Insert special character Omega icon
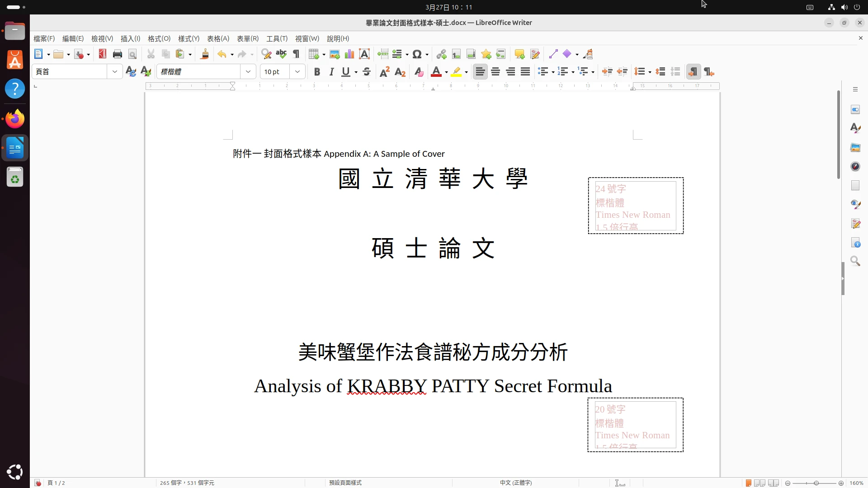868x488 pixels. (417, 54)
